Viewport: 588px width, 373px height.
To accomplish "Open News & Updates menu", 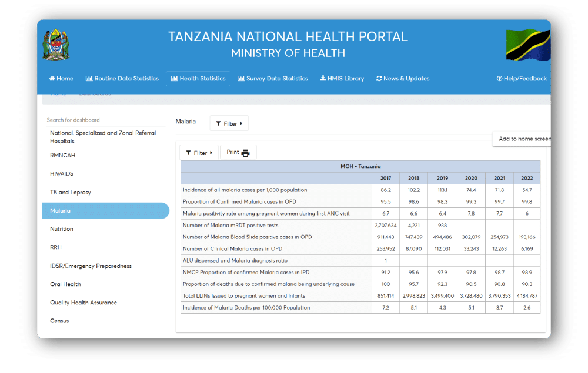I will (403, 78).
